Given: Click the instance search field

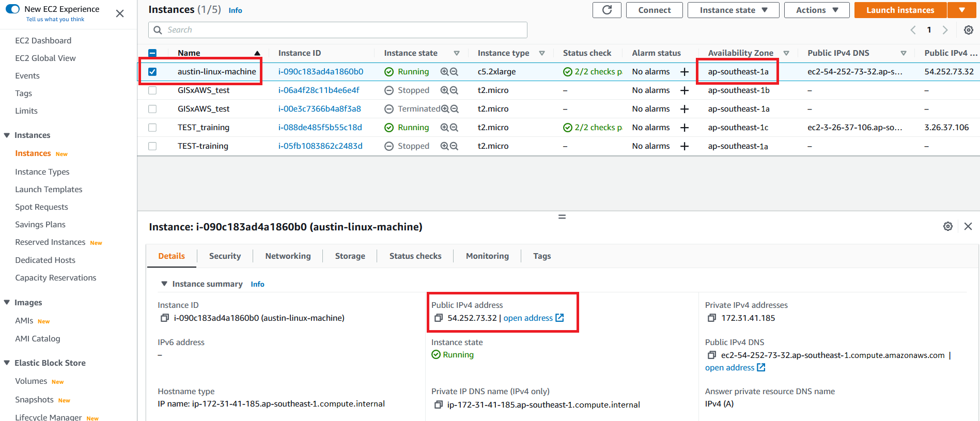Looking at the screenshot, I should point(338,30).
